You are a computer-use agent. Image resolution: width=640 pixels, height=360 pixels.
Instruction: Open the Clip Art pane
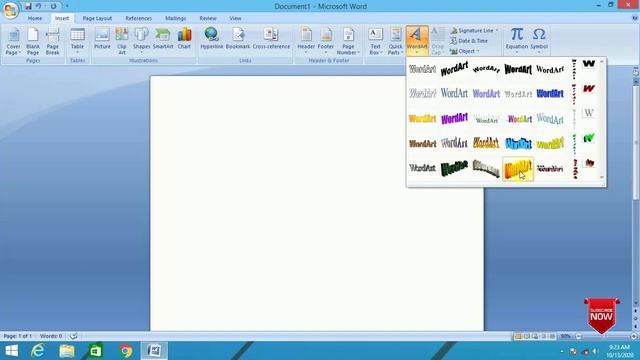(x=122, y=41)
